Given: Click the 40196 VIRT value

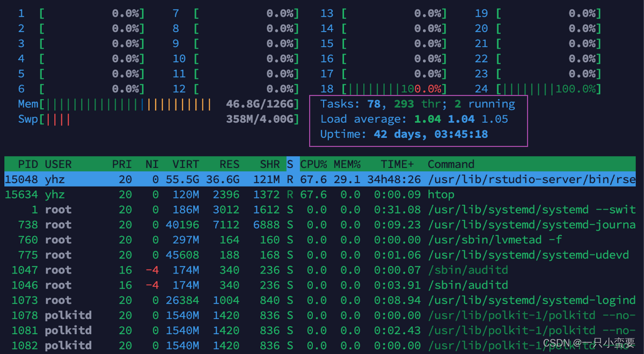Looking at the screenshot, I should pos(182,225).
